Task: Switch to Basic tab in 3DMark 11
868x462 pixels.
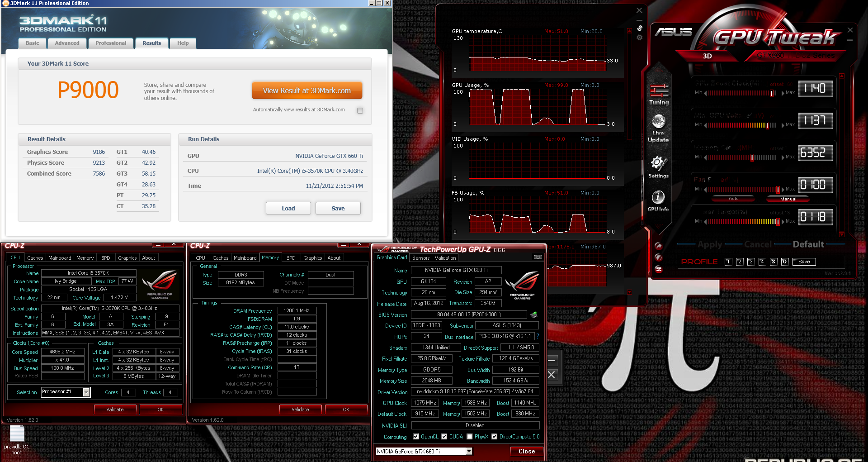Action: pyautogui.click(x=32, y=43)
